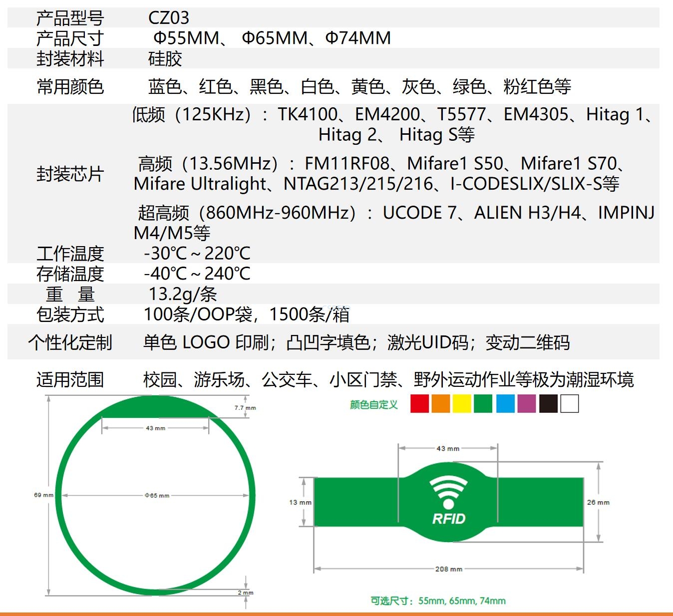Choose the black color swatch
Viewport: 673px width, 616px height.
pos(548,403)
